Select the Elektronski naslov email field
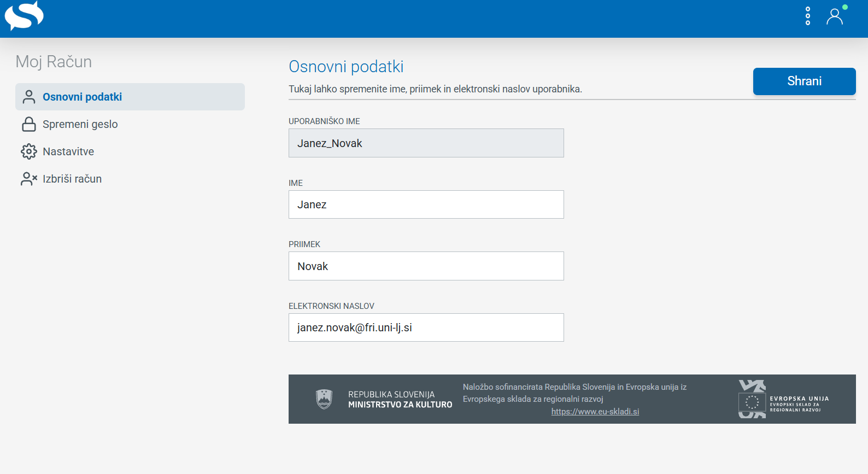Image resolution: width=868 pixels, height=474 pixels. 426,327
